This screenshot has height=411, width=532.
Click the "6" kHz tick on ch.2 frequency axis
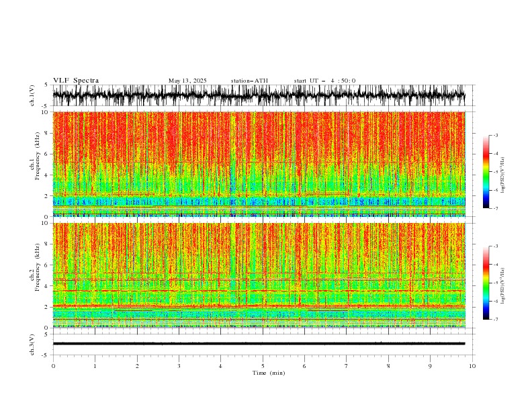click(x=48, y=265)
